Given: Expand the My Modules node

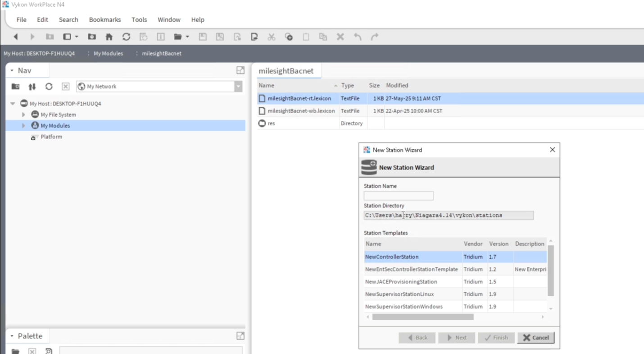Looking at the screenshot, I should (24, 126).
